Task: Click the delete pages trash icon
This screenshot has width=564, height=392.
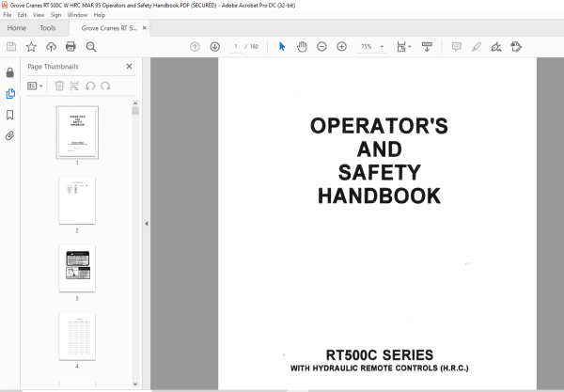Action: tap(59, 86)
